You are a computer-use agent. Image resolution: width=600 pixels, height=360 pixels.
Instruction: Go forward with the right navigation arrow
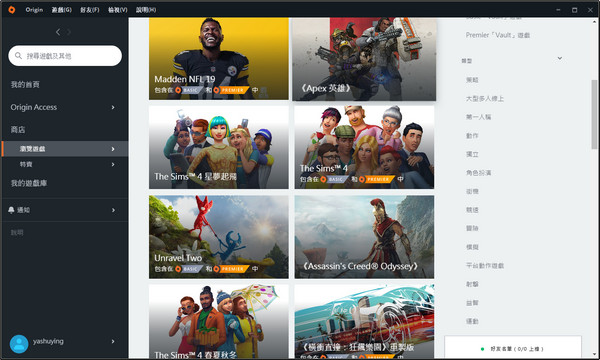[69, 32]
